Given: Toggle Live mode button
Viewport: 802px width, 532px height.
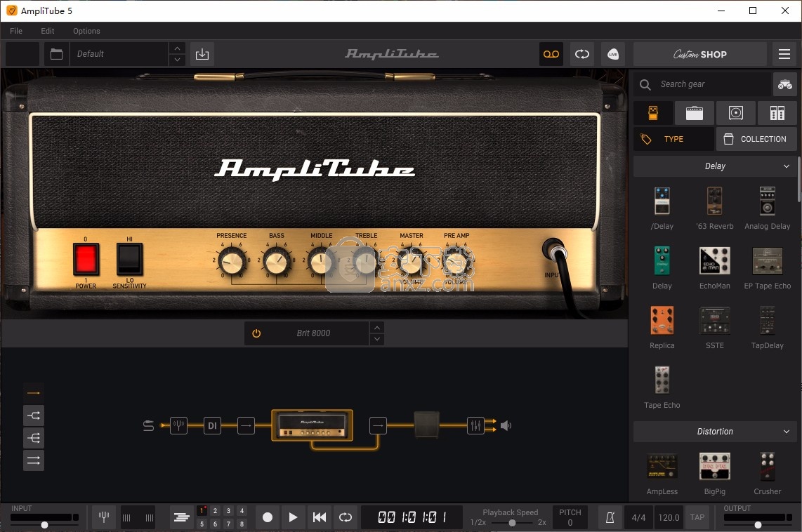Looking at the screenshot, I should click(x=613, y=53).
